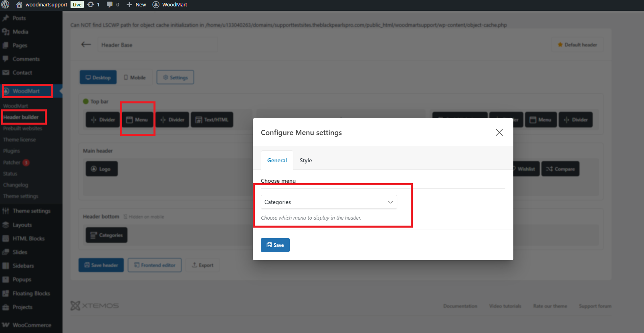This screenshot has width=644, height=333.
Task: Open the comments bubble in the admin bar
Action: click(x=113, y=5)
